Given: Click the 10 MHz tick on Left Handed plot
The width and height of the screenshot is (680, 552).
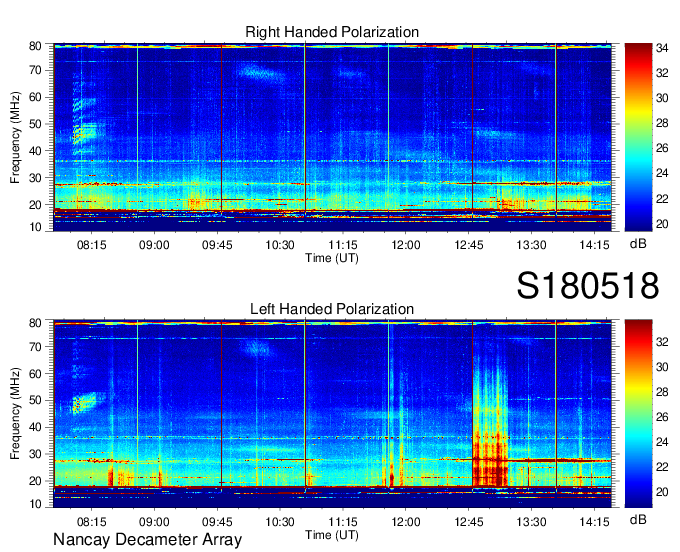Looking at the screenshot, I should 35,504.
